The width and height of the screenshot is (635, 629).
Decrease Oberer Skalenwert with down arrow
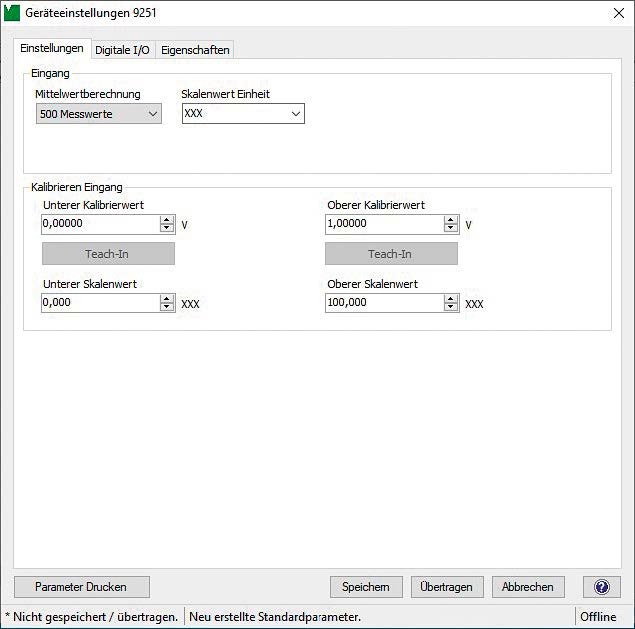pos(451,307)
